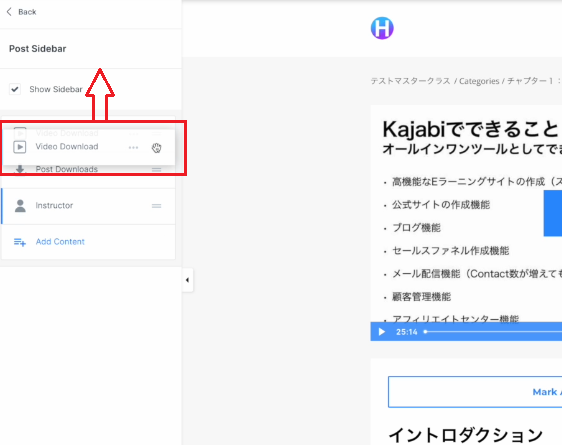Screen dimensions: 562x445
Task: Click the Instructor person icon
Action: point(20,206)
